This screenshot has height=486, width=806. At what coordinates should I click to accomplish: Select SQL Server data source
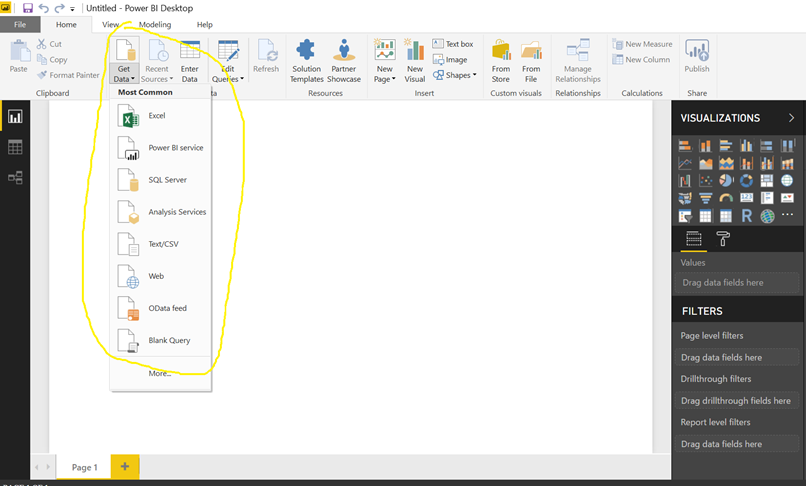tap(167, 180)
